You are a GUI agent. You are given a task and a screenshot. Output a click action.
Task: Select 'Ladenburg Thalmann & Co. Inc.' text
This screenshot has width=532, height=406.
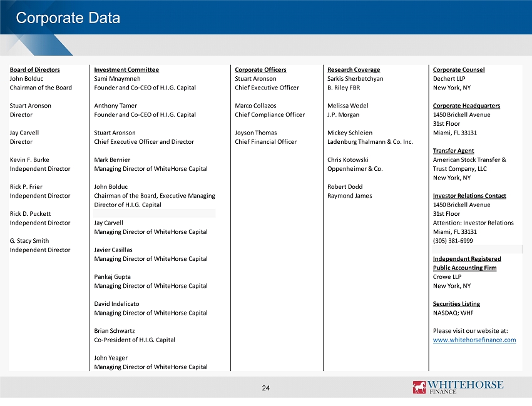pos(370,142)
